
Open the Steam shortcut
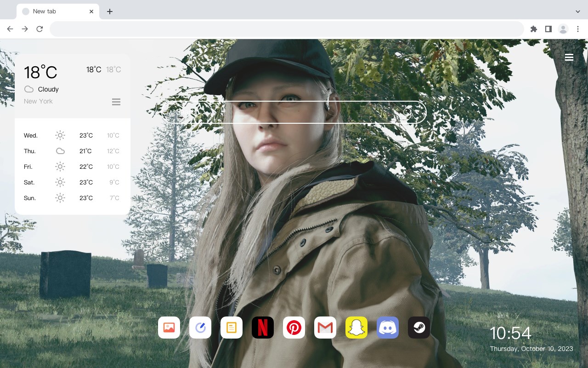point(419,328)
